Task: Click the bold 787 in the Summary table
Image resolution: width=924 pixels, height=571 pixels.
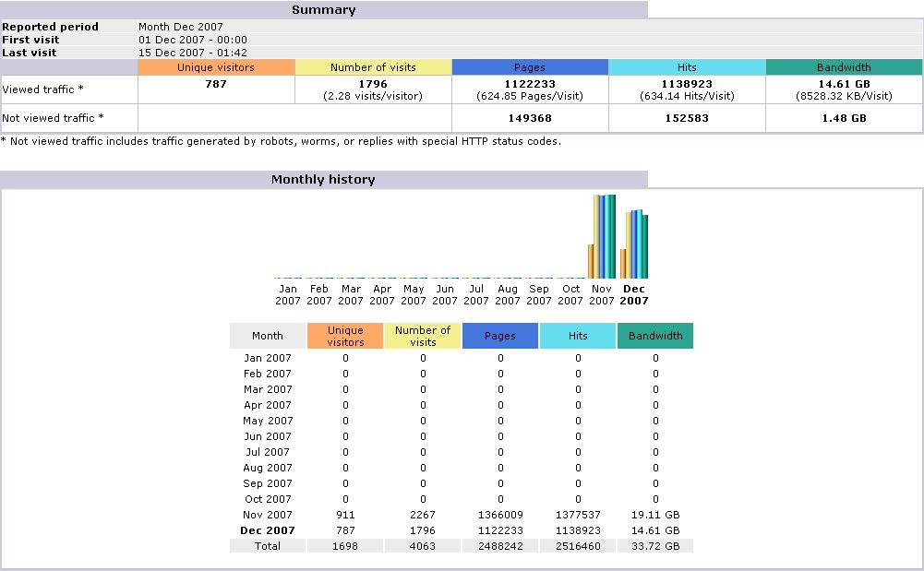Action: point(216,84)
